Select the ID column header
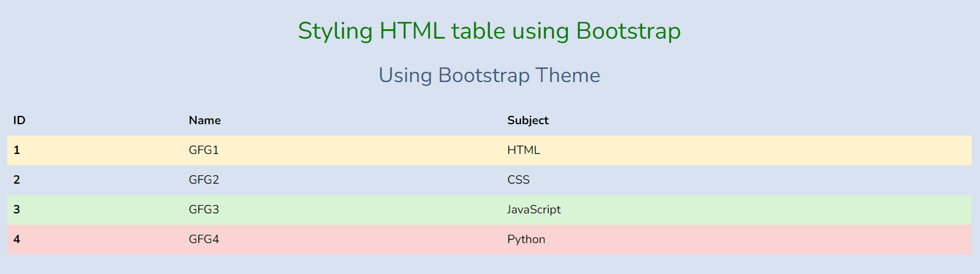This screenshot has height=274, width=980. pyautogui.click(x=95, y=121)
